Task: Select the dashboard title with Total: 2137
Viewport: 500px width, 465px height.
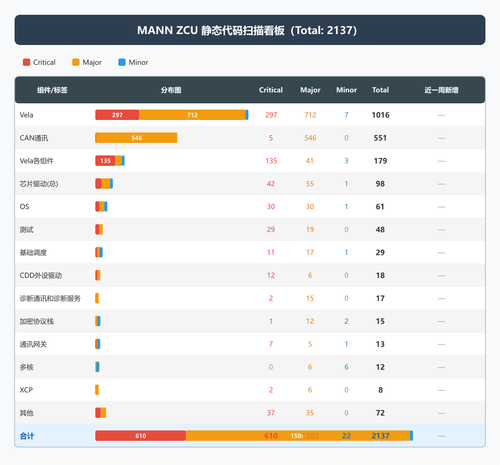Action: 247,30
